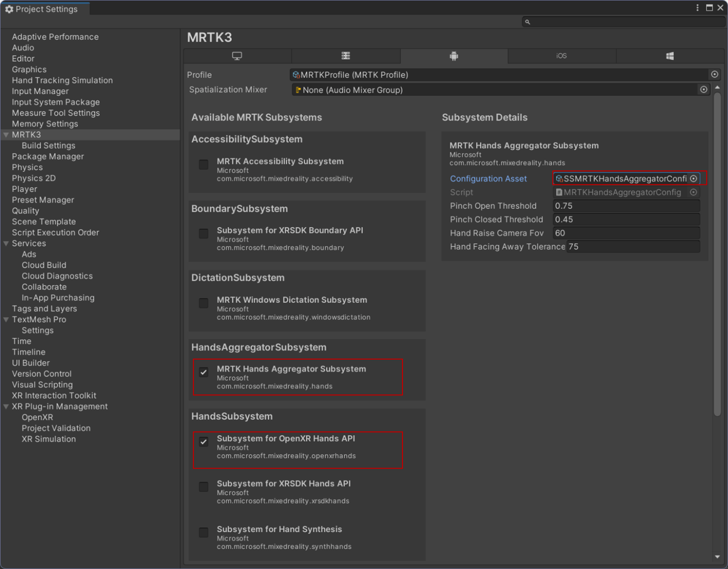Click the scrollbar up arrow

coord(717,87)
